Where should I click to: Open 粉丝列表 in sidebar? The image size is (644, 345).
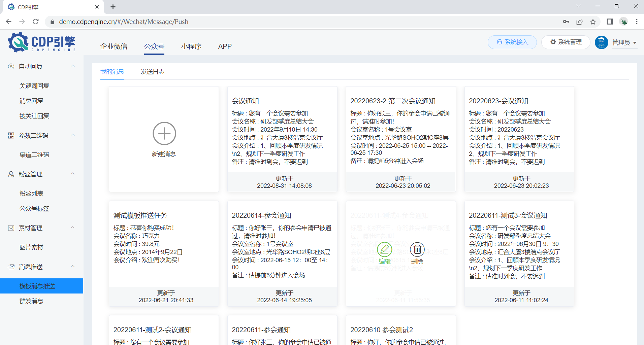click(31, 194)
